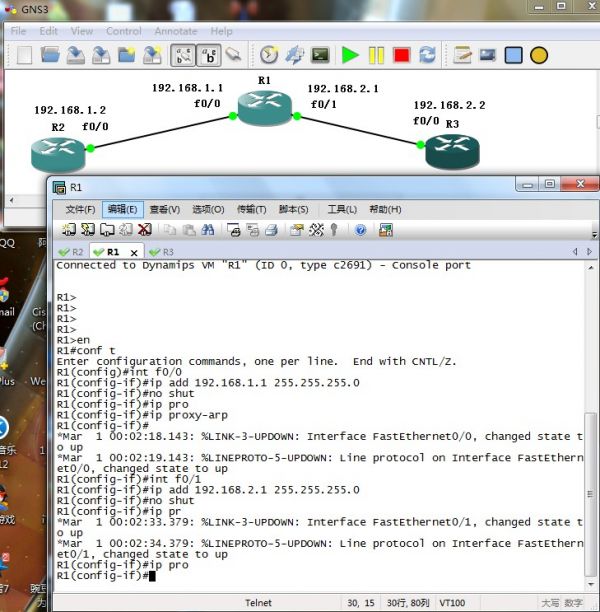Open View menu in GNS3
Image resolution: width=600 pixels, height=612 pixels.
click(x=82, y=31)
